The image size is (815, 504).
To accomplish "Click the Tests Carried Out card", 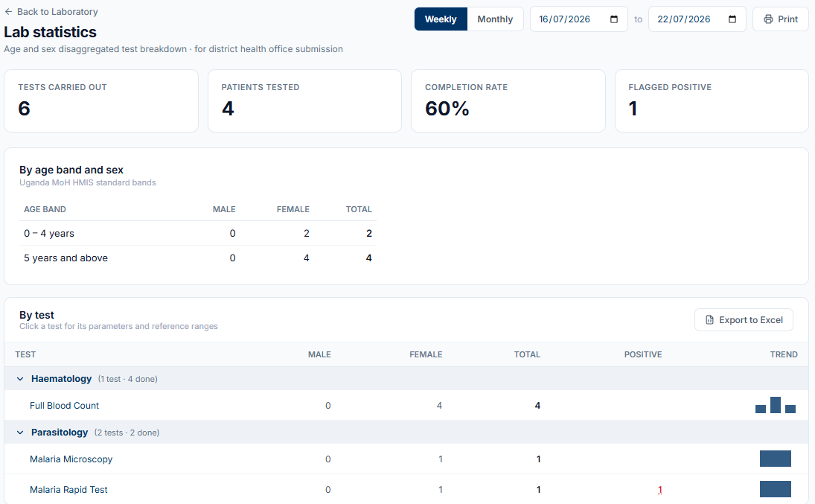I will pyautogui.click(x=101, y=101).
